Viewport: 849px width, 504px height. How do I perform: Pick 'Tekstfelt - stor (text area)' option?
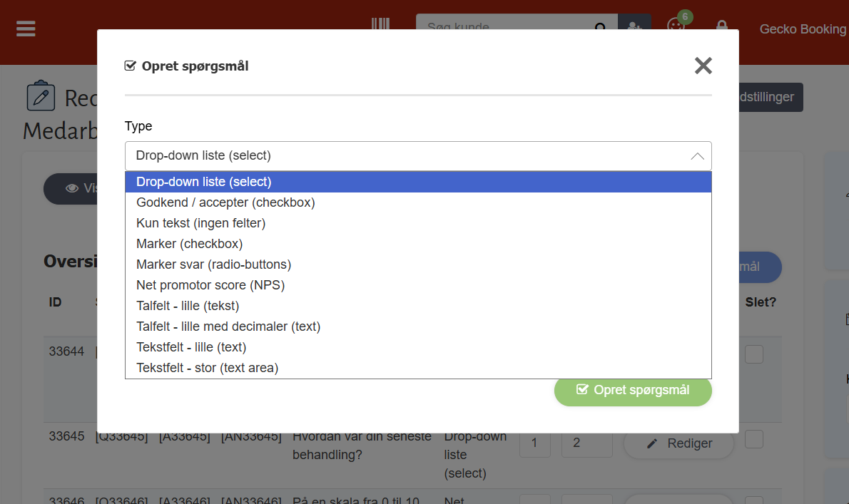click(207, 368)
